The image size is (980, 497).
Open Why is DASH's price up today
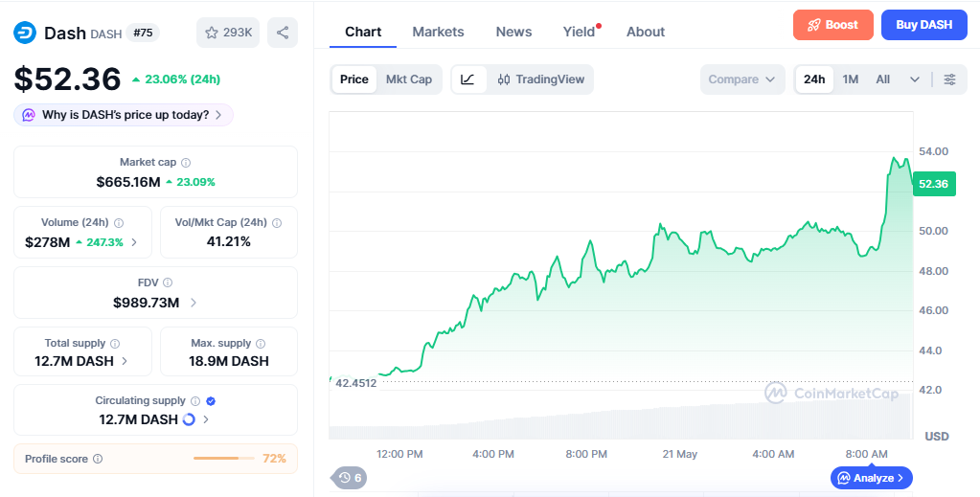click(x=124, y=115)
